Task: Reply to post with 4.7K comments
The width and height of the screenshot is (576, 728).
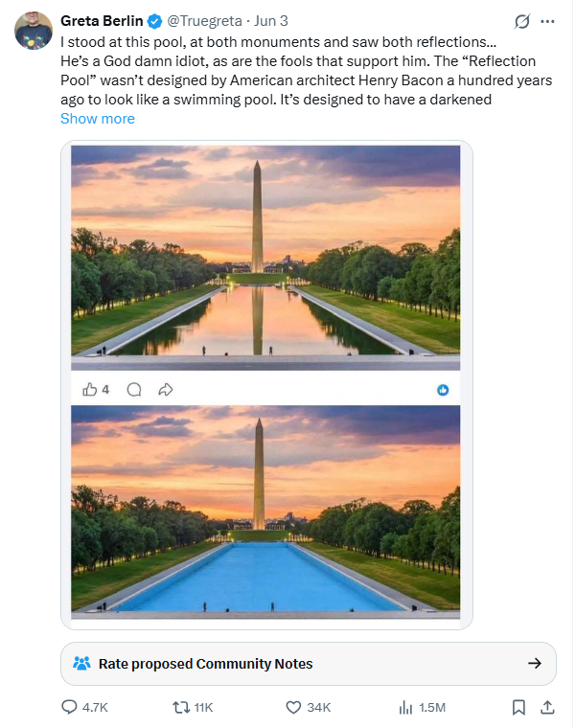Action: point(84,707)
